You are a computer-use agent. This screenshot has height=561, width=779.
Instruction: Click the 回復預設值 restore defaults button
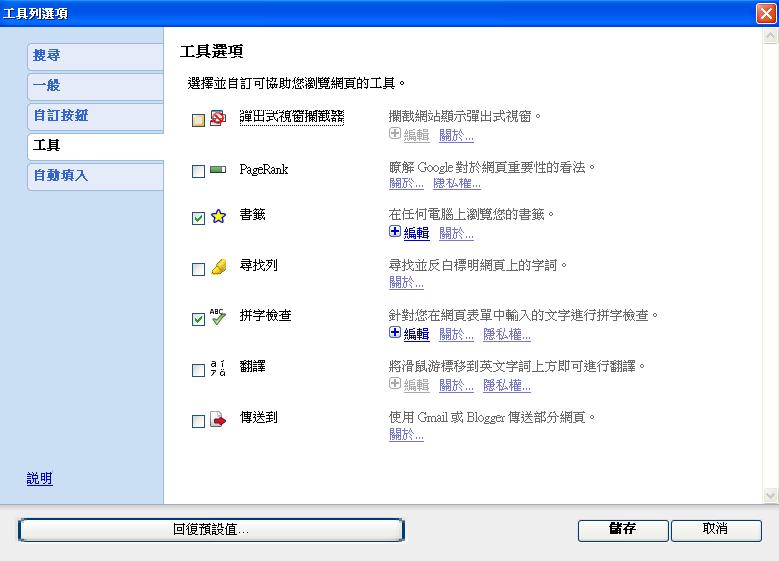pyautogui.click(x=211, y=529)
